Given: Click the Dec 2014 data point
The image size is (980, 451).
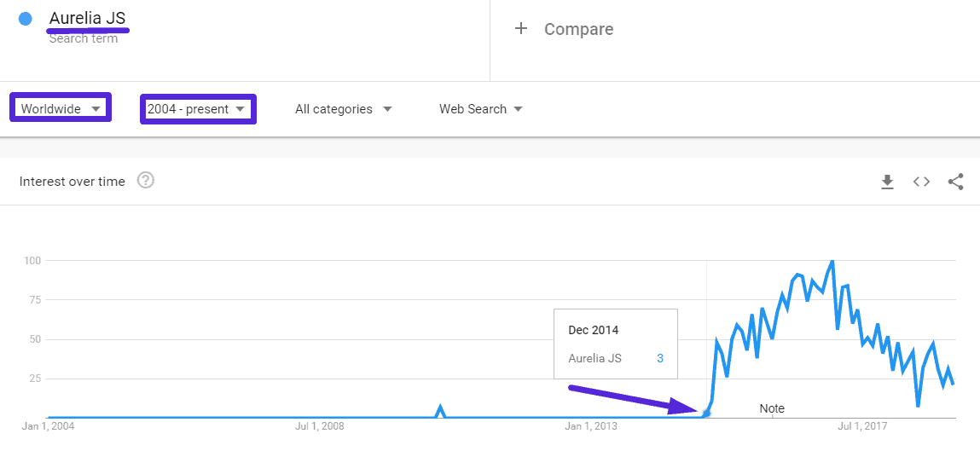Looking at the screenshot, I should tap(706, 413).
